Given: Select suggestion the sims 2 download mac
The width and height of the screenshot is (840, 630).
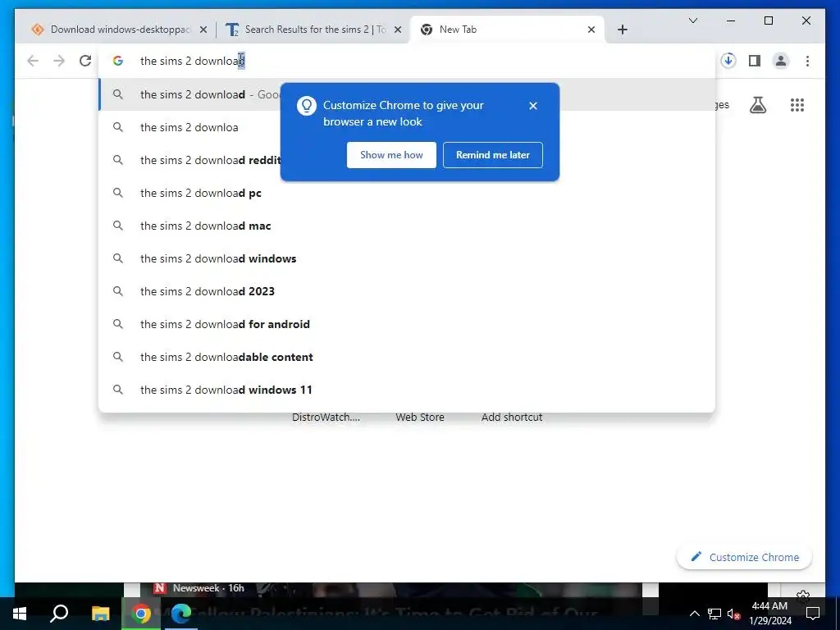Looking at the screenshot, I should pyautogui.click(x=407, y=226).
